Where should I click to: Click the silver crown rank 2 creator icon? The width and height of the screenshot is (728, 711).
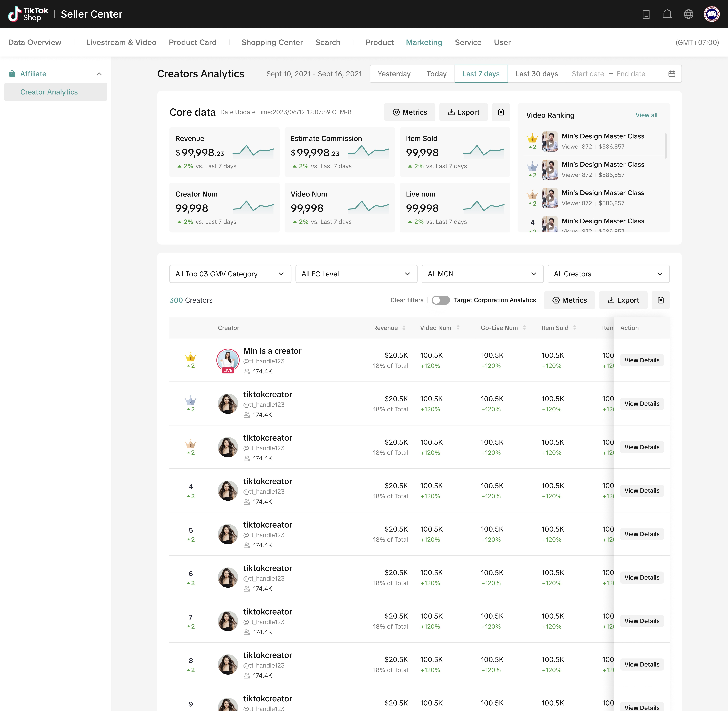[x=190, y=400]
